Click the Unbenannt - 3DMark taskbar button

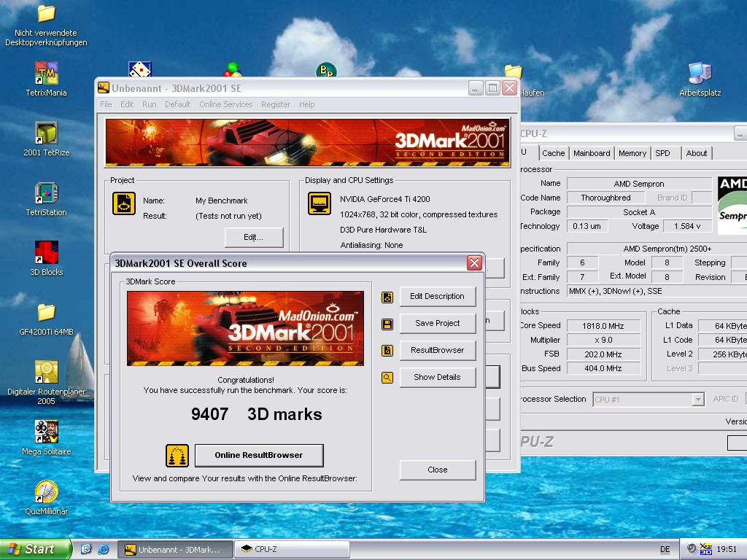point(175,549)
